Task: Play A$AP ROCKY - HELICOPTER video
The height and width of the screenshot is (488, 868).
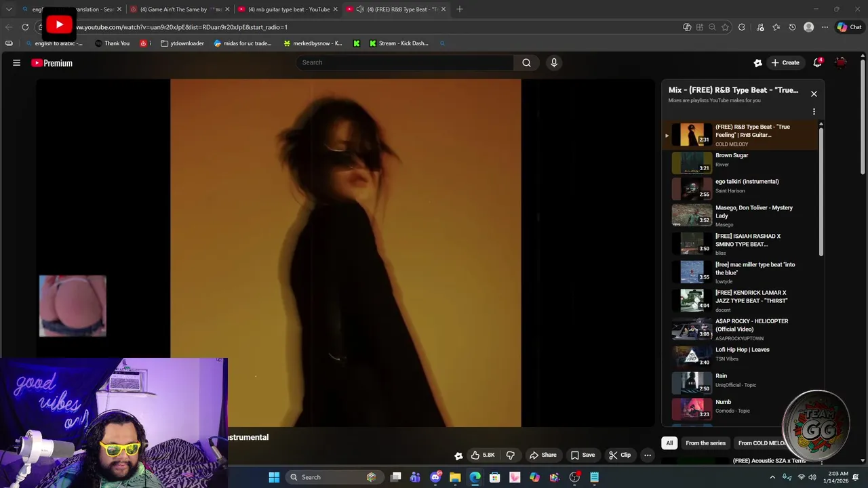Action: (x=739, y=329)
